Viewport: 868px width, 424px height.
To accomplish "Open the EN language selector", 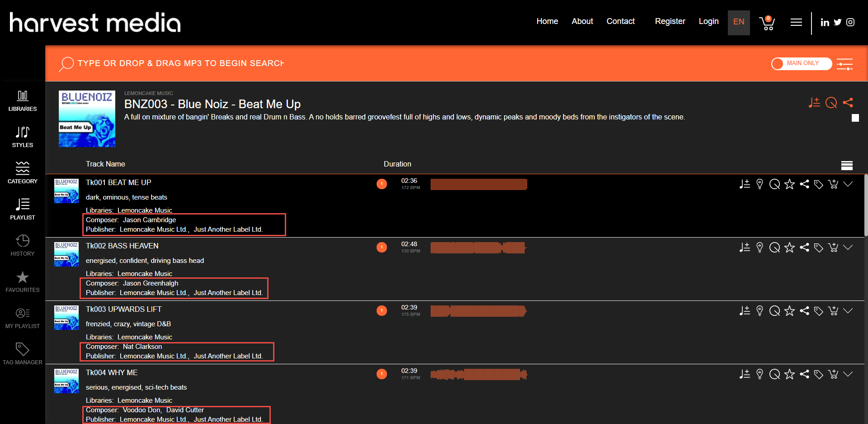I will [x=739, y=22].
